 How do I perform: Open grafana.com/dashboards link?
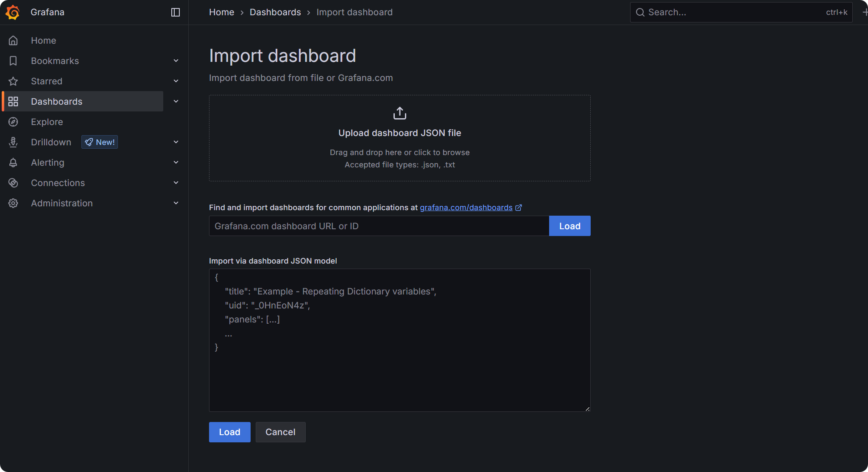(x=466, y=208)
